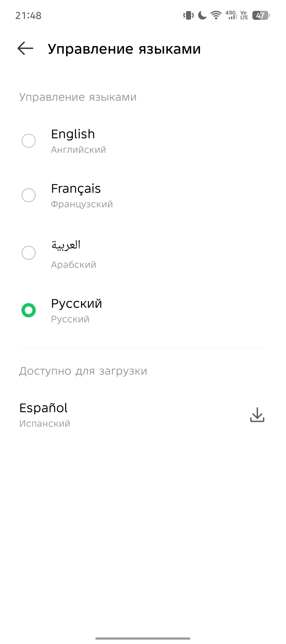Tap the Wi-Fi status icon
Screen dimensions: 286x644
point(216,15)
